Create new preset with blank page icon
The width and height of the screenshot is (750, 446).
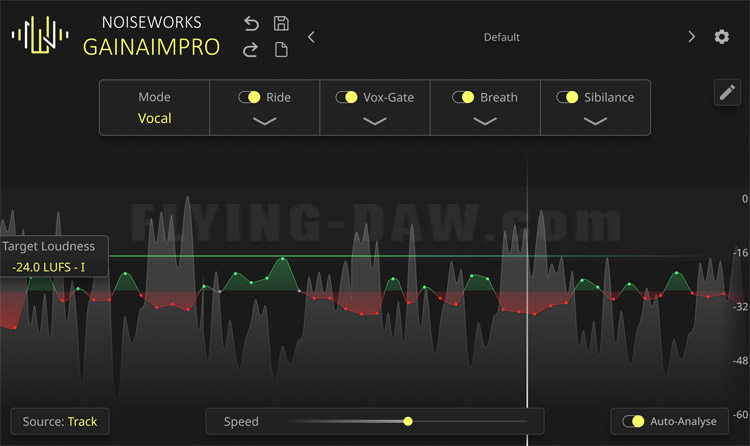tap(281, 49)
